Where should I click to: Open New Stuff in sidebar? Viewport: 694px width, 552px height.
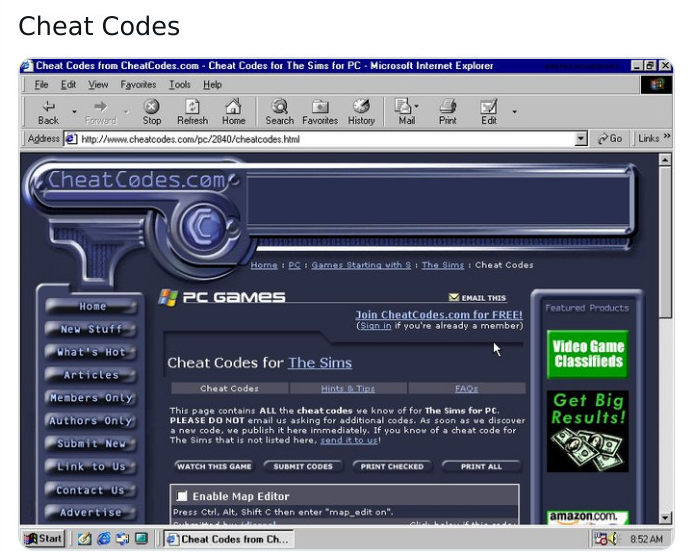[x=91, y=329]
